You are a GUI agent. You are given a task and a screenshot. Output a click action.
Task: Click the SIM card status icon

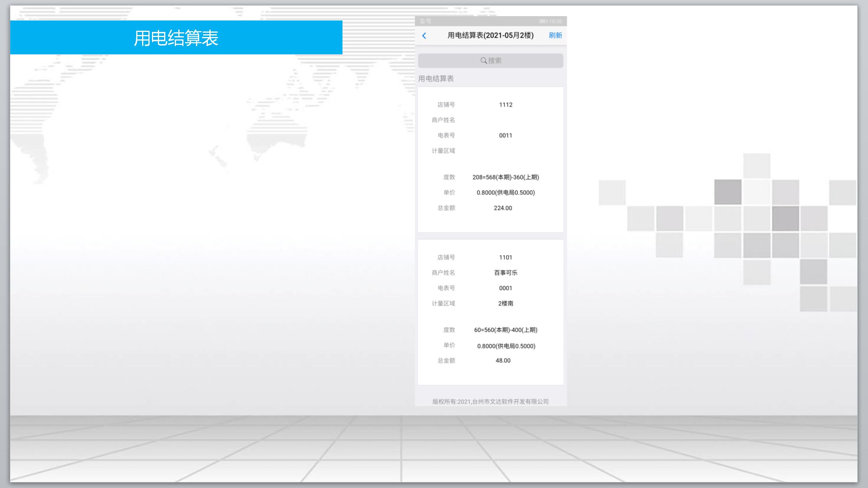[422, 21]
